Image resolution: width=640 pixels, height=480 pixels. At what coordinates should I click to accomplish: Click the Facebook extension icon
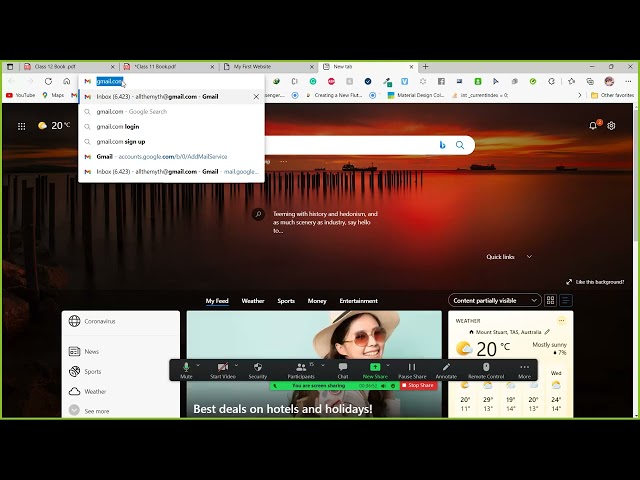click(x=441, y=81)
